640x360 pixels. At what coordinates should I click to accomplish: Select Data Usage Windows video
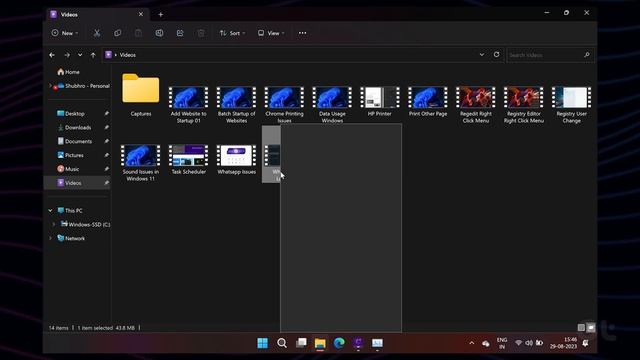(332, 104)
